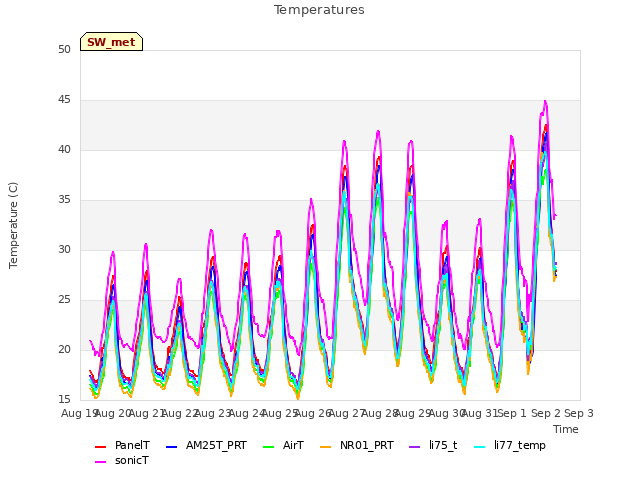
Task: Click the li77_temp legend label
Action: coord(520,445)
